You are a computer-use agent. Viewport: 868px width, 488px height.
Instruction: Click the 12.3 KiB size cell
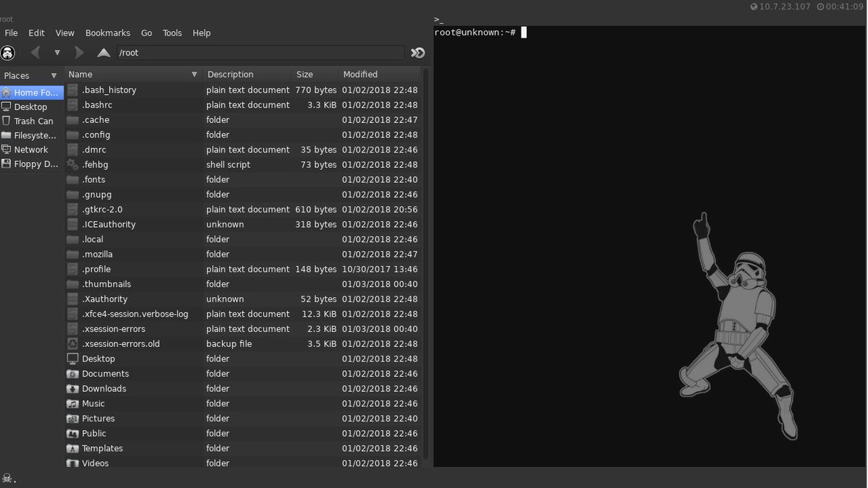pyautogui.click(x=320, y=314)
